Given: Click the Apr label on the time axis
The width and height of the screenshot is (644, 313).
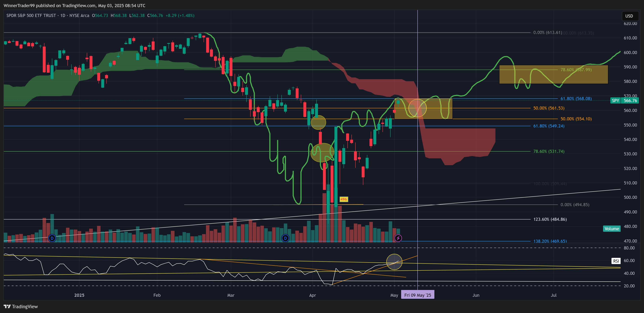Looking at the screenshot, I should tap(312, 295).
